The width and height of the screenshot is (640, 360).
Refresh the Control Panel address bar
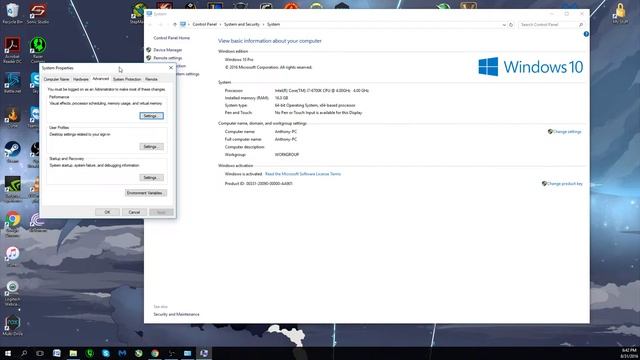511,24
